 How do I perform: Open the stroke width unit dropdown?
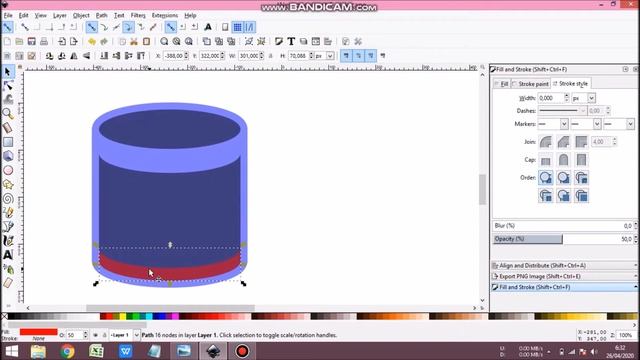point(591,98)
